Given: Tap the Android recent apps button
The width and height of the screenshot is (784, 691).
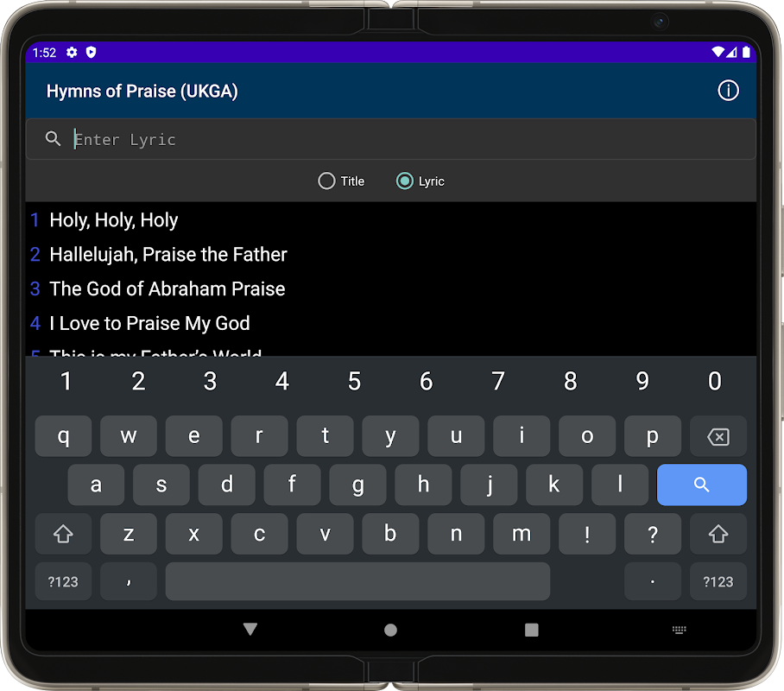Looking at the screenshot, I should 532,630.
